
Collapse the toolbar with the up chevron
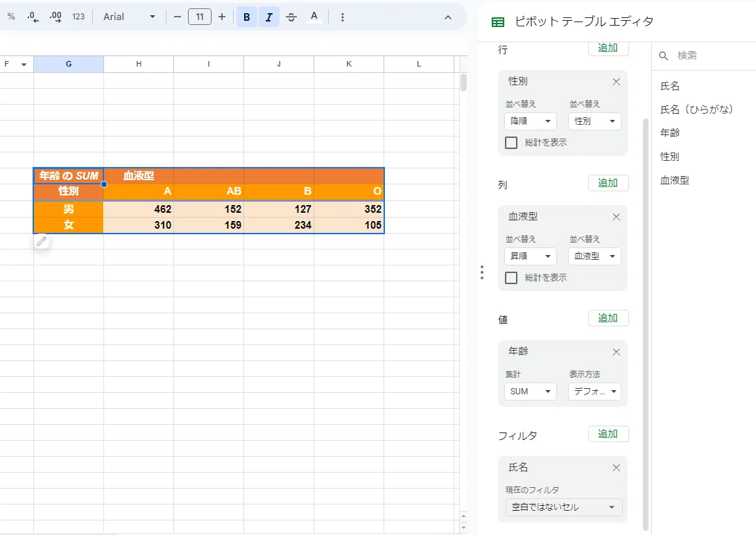448,17
